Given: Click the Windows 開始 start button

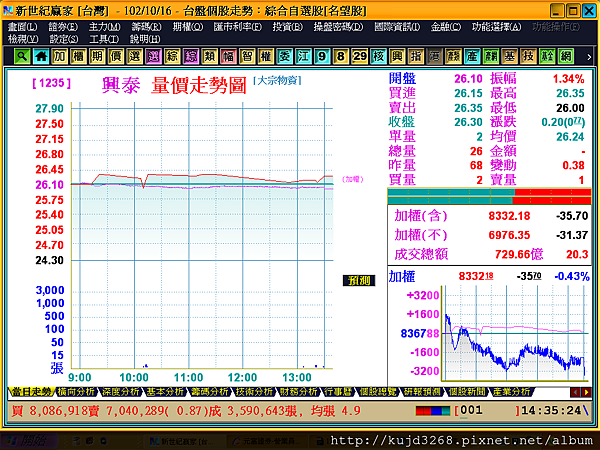Looking at the screenshot, I should coord(29,441).
